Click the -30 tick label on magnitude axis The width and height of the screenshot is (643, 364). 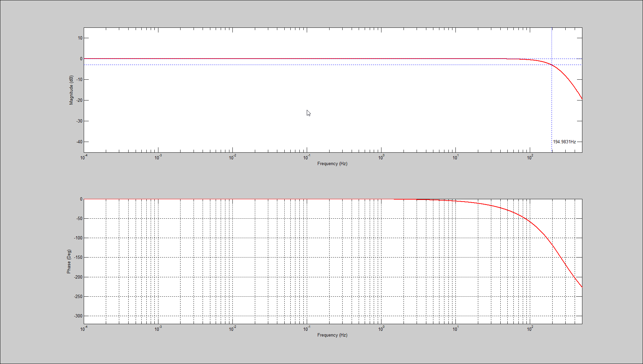click(x=79, y=121)
